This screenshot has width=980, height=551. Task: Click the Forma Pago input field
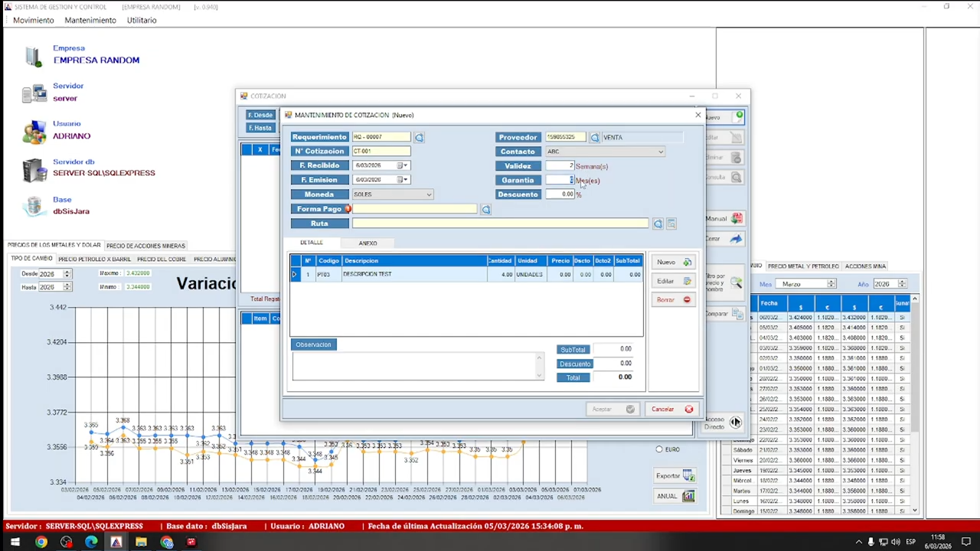414,209
